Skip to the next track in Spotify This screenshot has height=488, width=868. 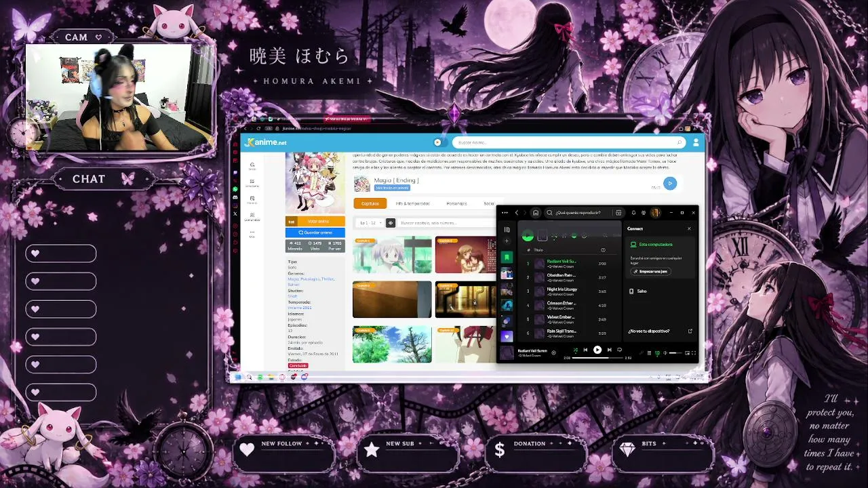tap(609, 350)
